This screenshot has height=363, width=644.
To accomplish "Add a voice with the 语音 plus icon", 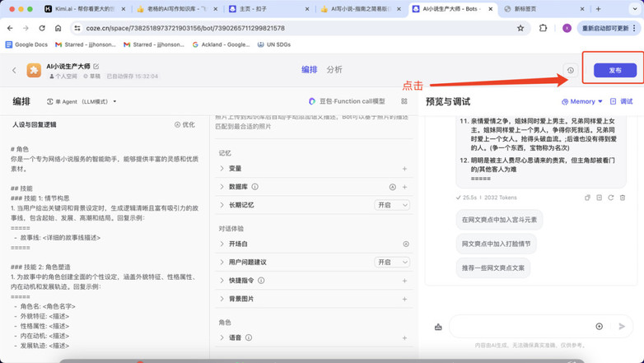I will point(404,338).
